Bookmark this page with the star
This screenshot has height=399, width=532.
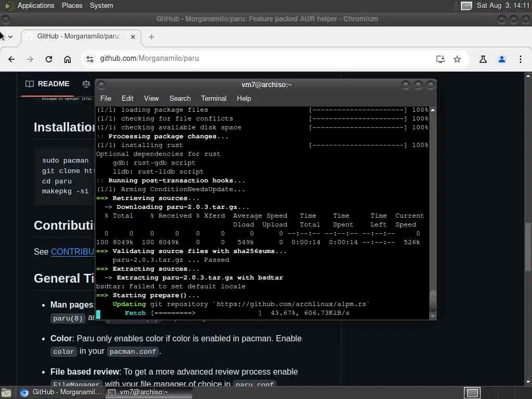(457, 59)
